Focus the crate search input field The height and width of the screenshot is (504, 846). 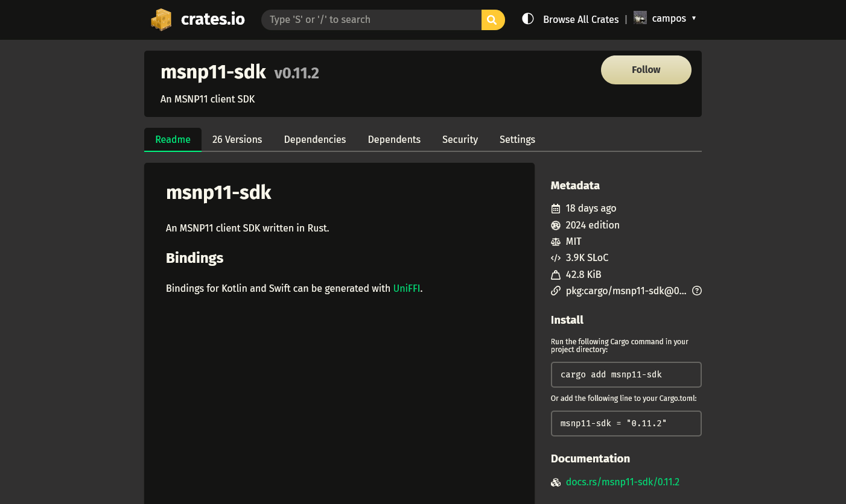[371, 19]
